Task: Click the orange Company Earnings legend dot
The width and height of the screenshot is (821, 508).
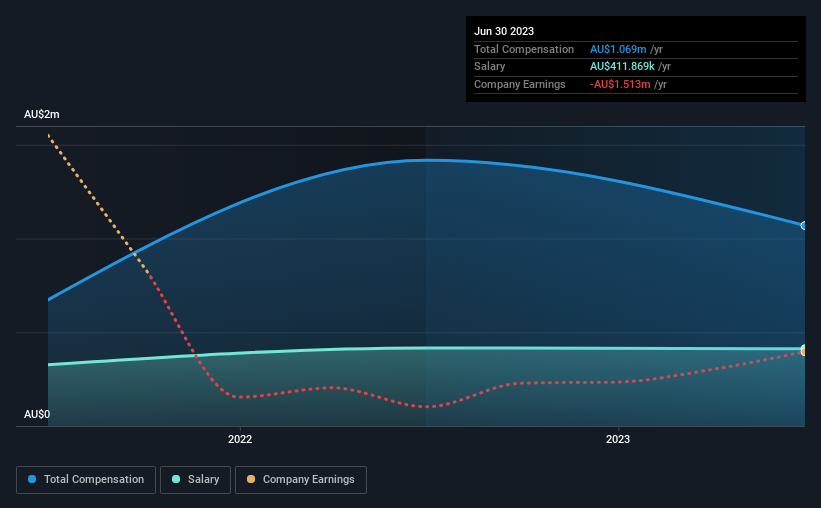Action: (251, 479)
